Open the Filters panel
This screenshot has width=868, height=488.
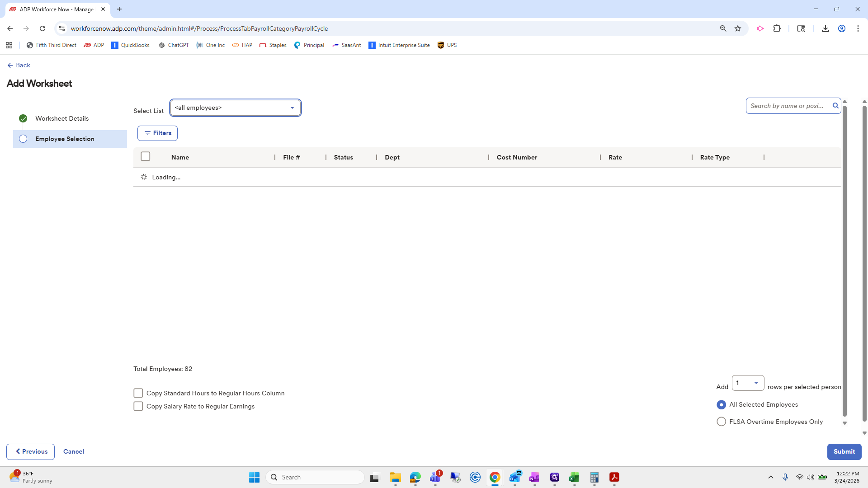tap(157, 133)
